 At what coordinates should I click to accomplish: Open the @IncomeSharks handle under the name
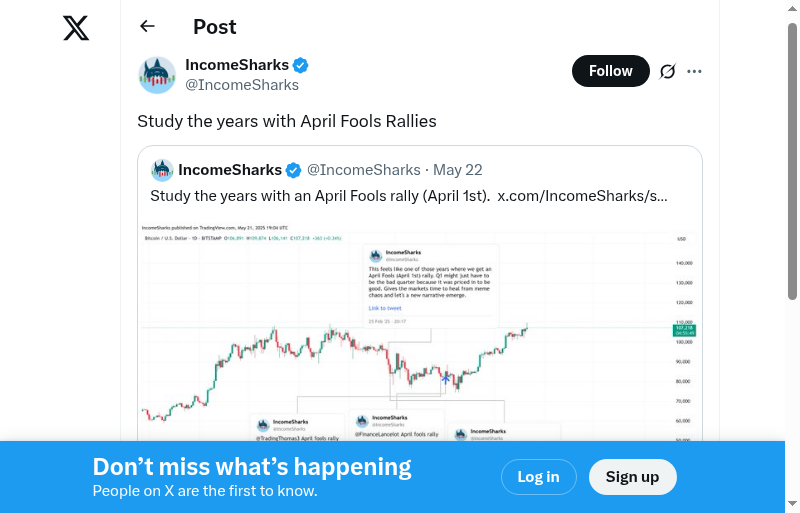(x=242, y=85)
